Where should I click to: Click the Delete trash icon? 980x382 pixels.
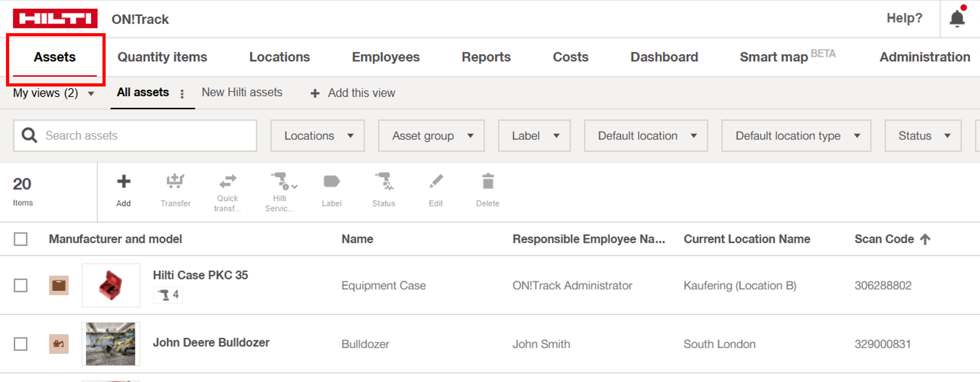pos(488,181)
